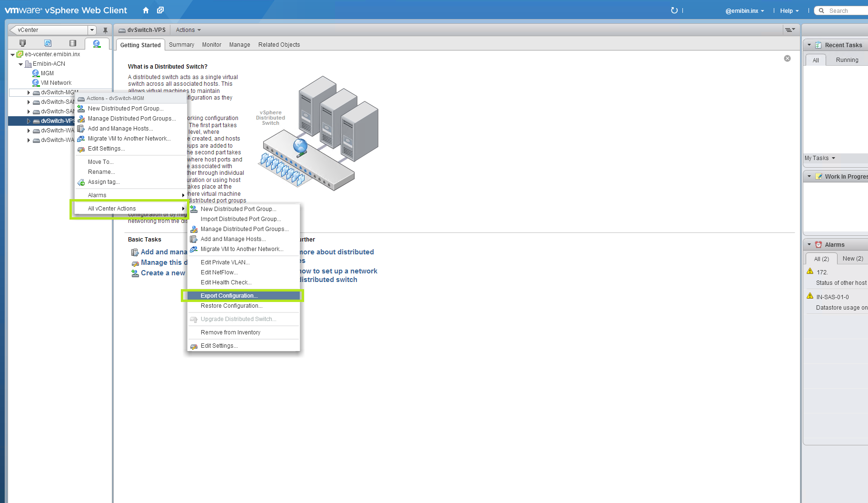The image size is (868, 503).
Task: Click Edit Settings icon in submenu
Action: click(x=194, y=346)
